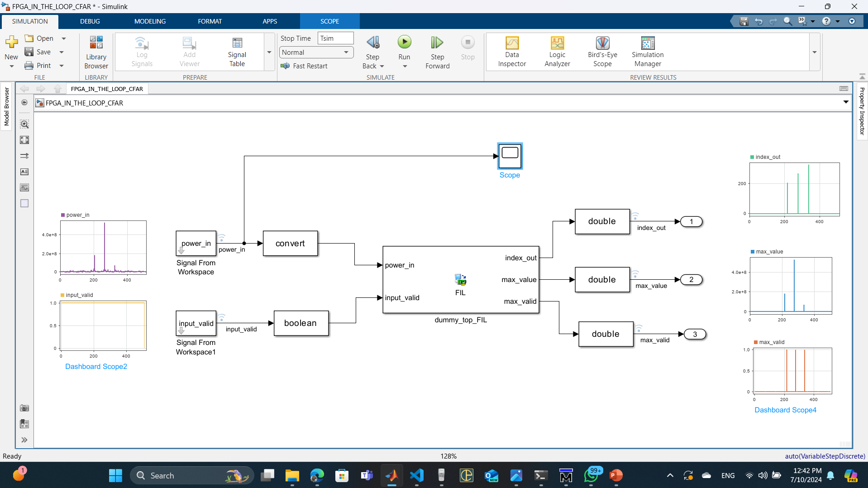Click the Print button

pyautogui.click(x=38, y=66)
